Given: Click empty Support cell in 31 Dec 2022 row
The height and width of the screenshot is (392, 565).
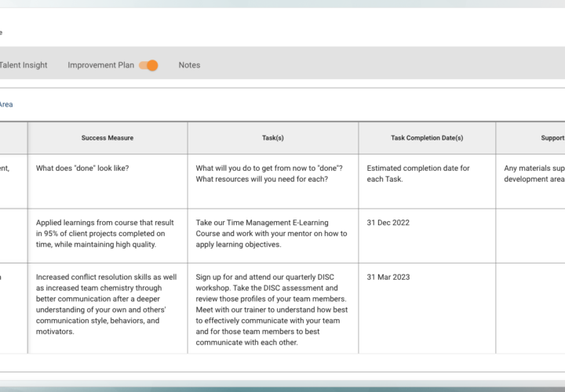Looking at the screenshot, I should point(530,236).
